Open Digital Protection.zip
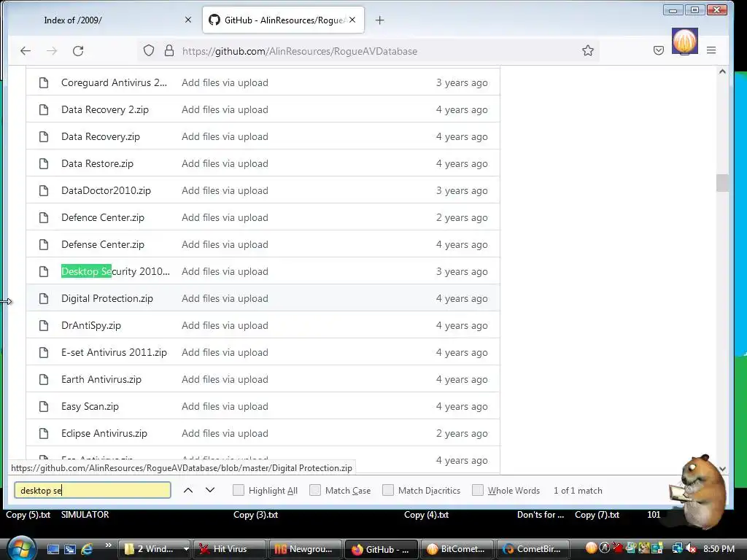The width and height of the screenshot is (747, 560). (107, 298)
